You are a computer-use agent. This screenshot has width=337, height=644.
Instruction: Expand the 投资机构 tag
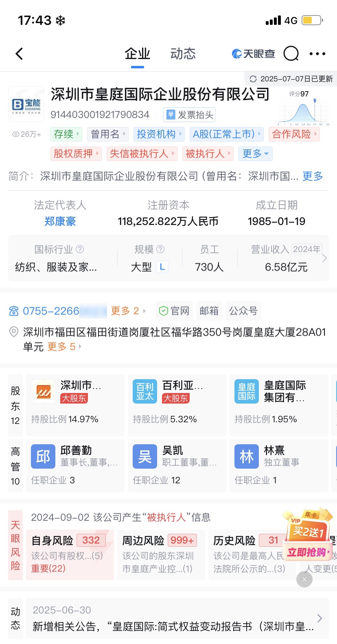click(x=159, y=134)
